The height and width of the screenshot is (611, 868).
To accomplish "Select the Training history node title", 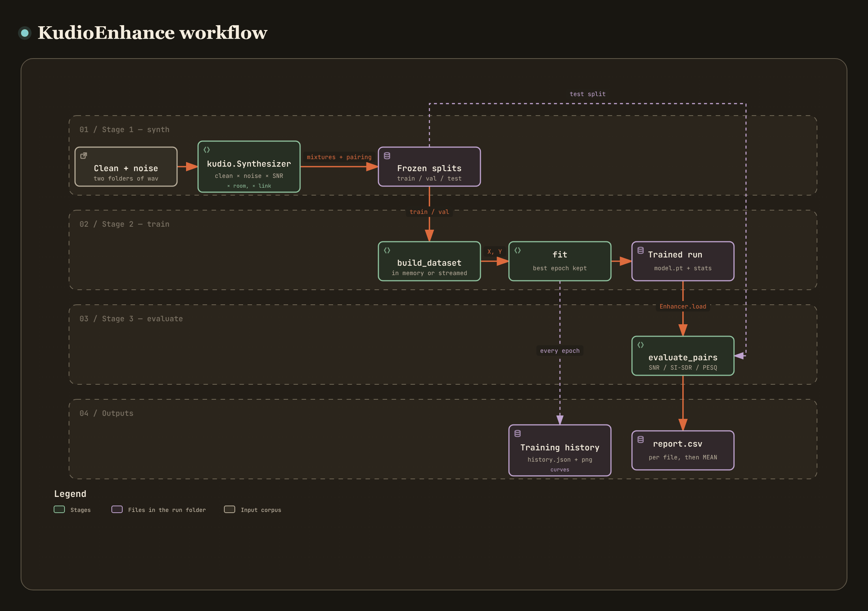I will pos(560,448).
